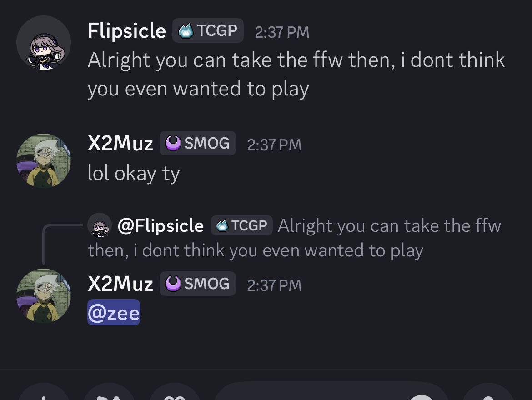532x400 pixels.
Task: Focus the message input field
Action: 309,394
